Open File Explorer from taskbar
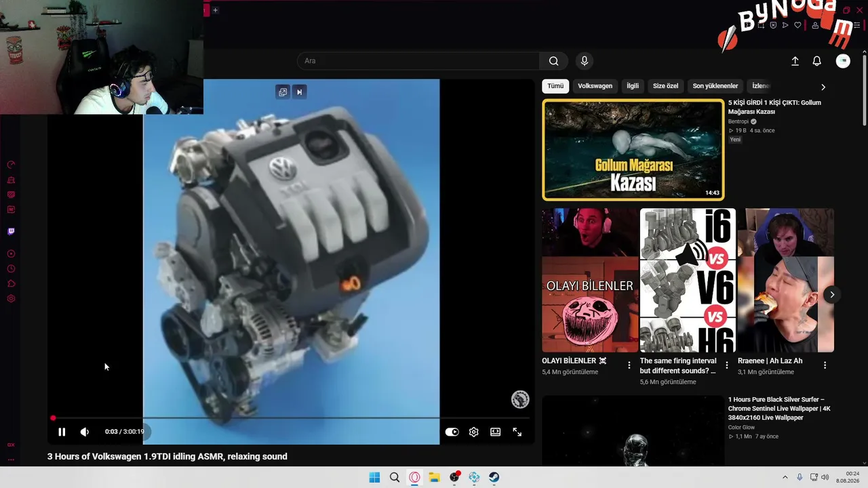 click(x=434, y=477)
